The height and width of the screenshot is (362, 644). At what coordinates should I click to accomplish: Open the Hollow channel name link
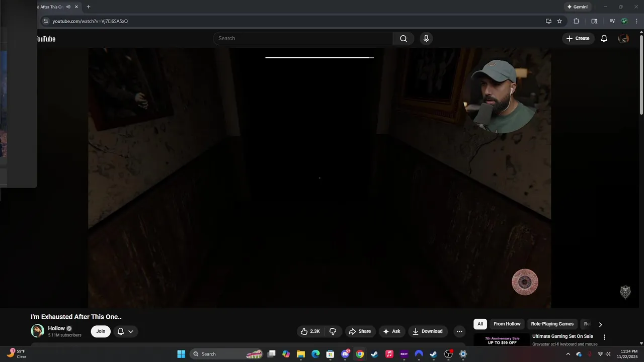[x=56, y=328]
